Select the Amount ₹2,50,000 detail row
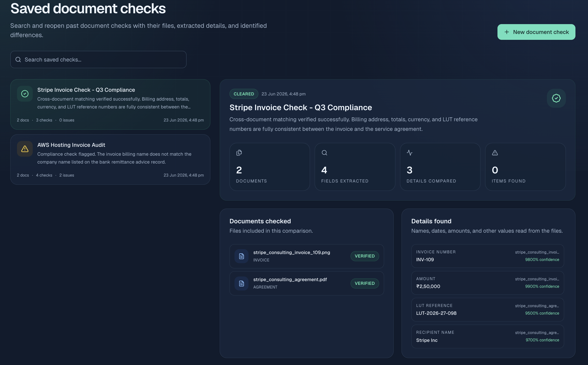Image resolution: width=588 pixels, height=365 pixels. (487, 283)
